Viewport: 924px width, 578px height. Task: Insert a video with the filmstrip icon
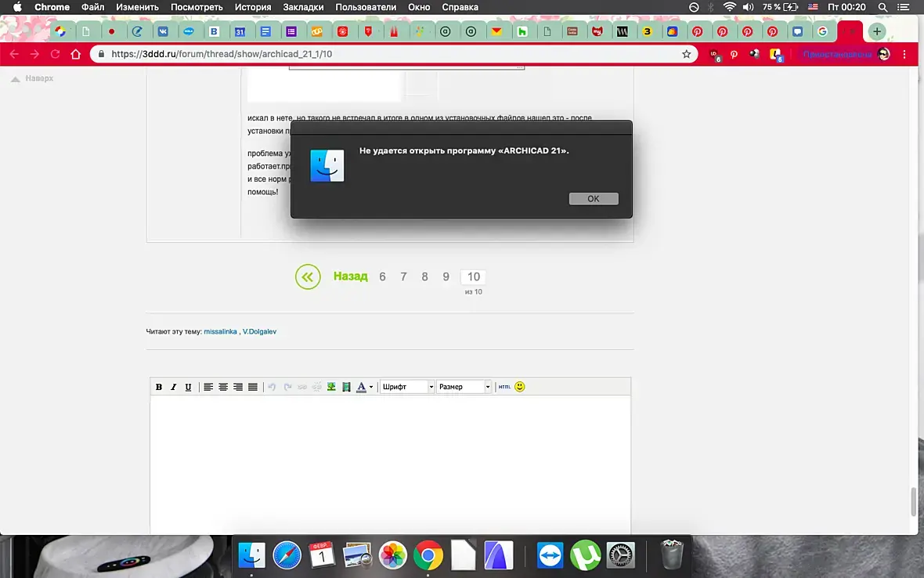tap(346, 387)
